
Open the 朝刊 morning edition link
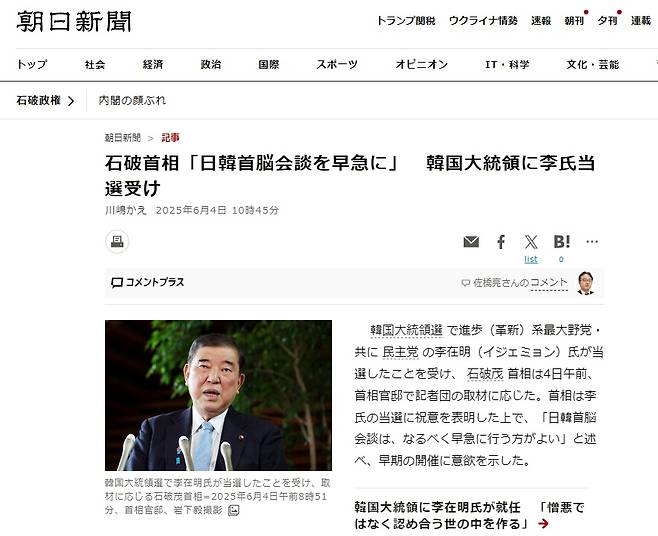(574, 21)
